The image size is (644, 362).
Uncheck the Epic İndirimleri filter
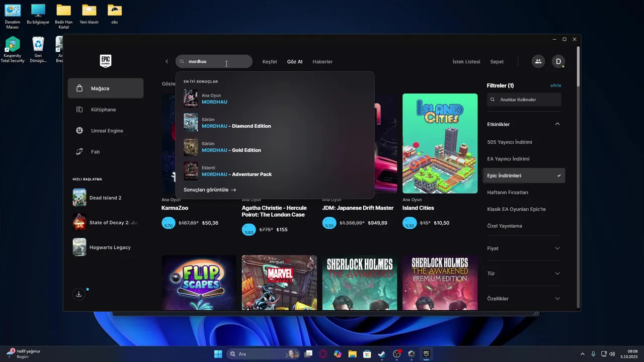[523, 175]
